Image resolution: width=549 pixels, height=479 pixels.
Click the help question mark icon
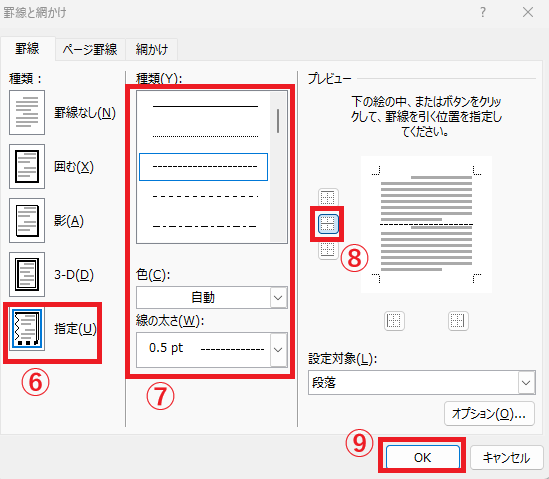[483, 12]
